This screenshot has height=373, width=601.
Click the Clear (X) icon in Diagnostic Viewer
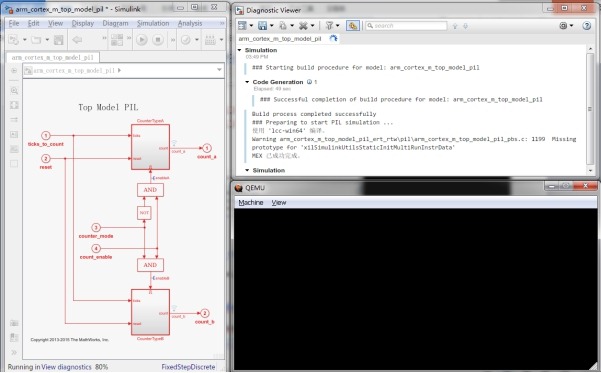coord(303,26)
